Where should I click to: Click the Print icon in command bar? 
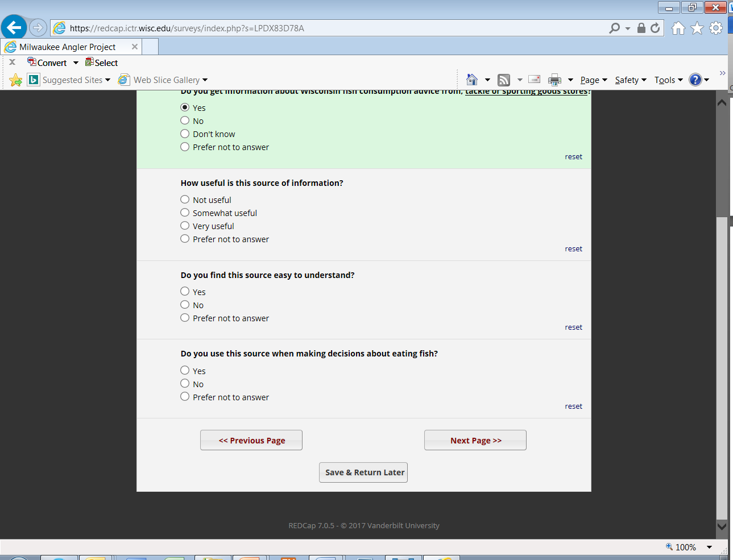pos(554,80)
